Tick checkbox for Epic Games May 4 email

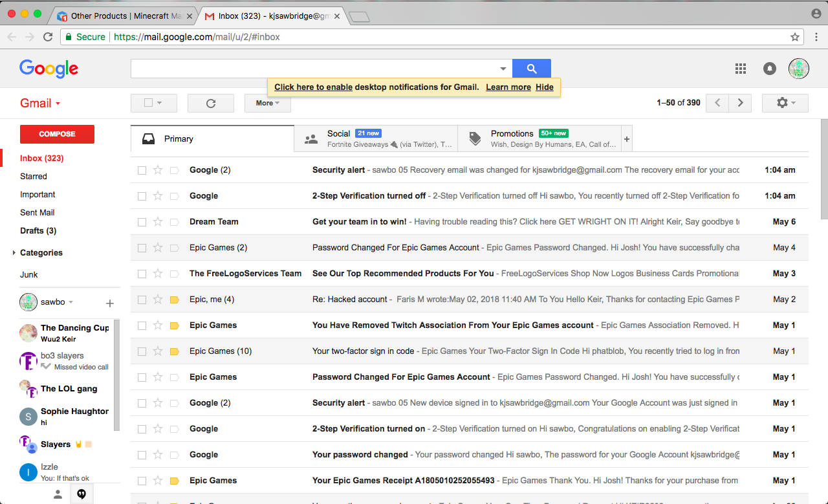click(142, 248)
